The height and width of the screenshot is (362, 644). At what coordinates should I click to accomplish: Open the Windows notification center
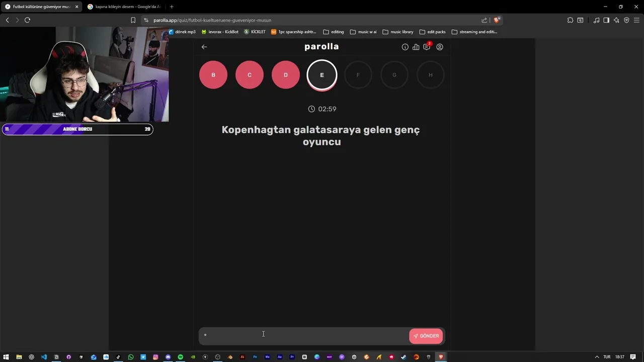(x=633, y=357)
